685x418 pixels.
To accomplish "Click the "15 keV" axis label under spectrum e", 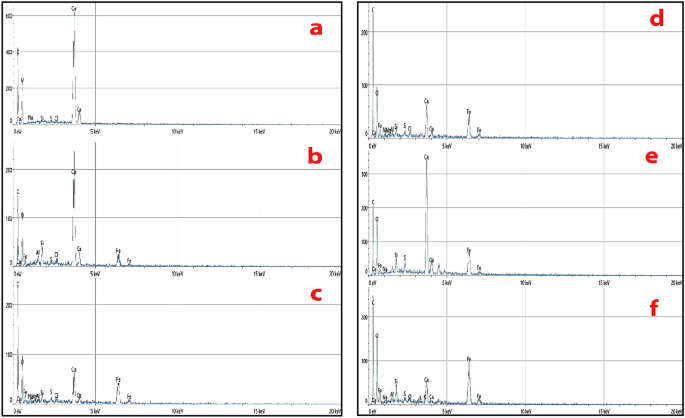I will [x=604, y=283].
